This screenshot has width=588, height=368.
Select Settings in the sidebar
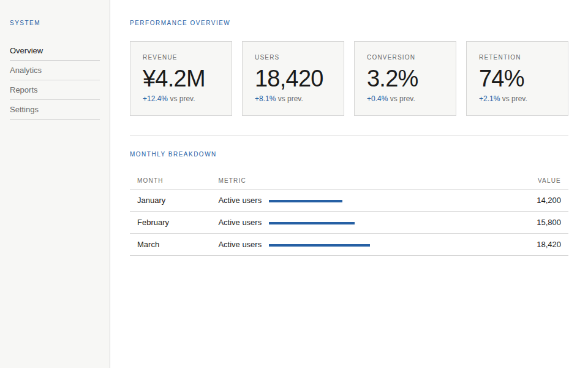click(55, 109)
